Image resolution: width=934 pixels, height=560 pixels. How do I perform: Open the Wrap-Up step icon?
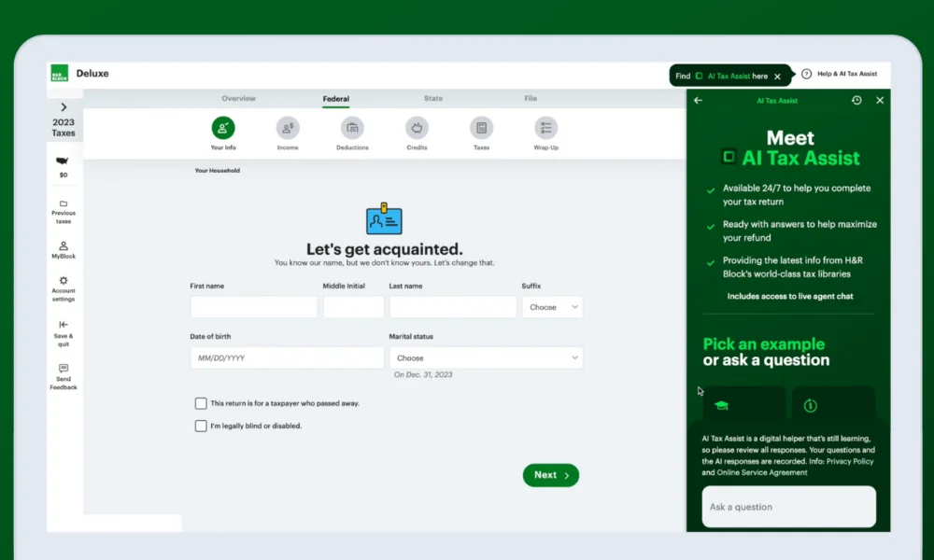tap(545, 129)
